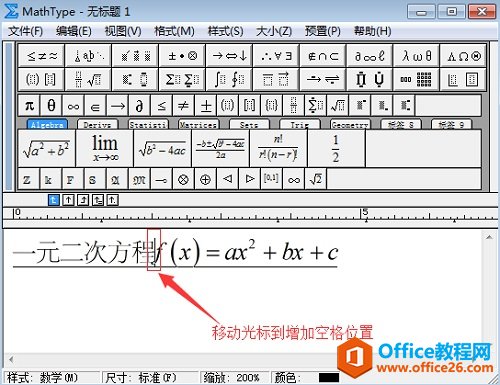Open the 样式(S) menu

[225, 31]
